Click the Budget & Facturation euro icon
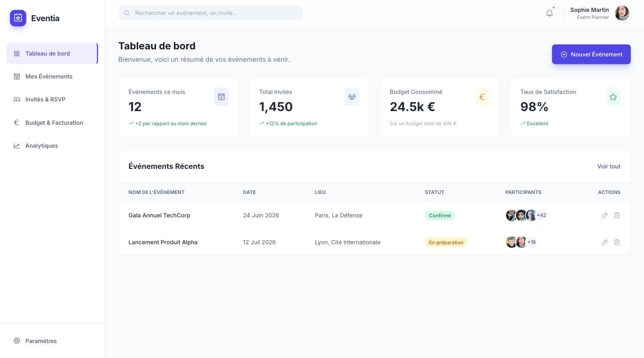This screenshot has width=644, height=358. point(17,123)
